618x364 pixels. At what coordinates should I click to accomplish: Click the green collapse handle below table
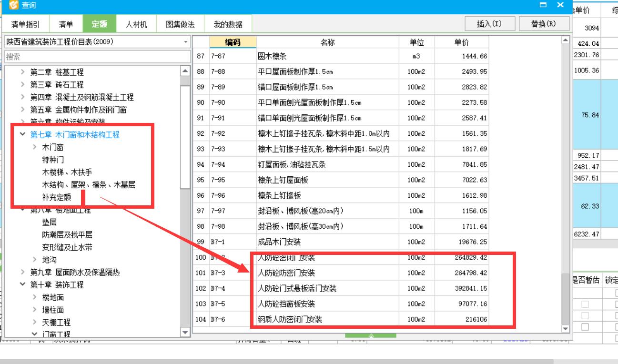370,336
